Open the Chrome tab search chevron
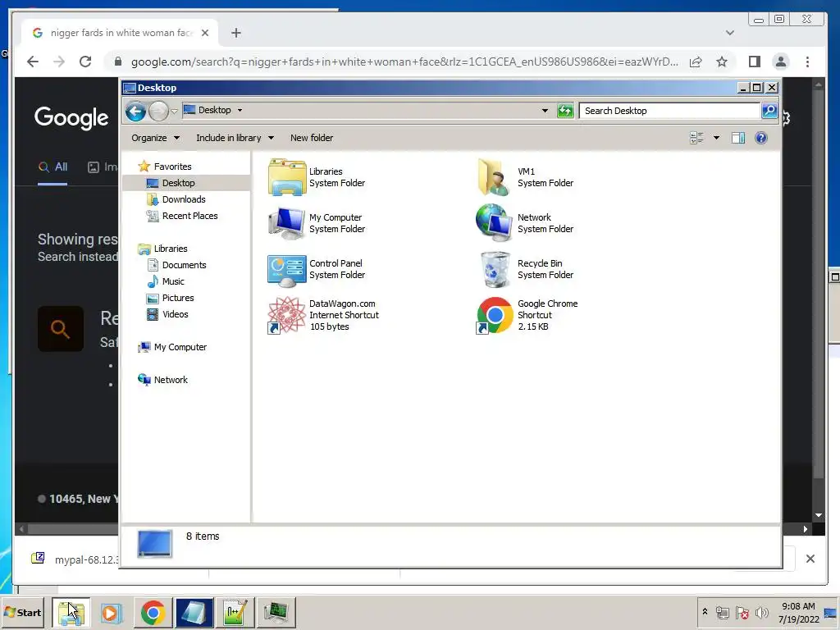840x630 pixels. (729, 33)
